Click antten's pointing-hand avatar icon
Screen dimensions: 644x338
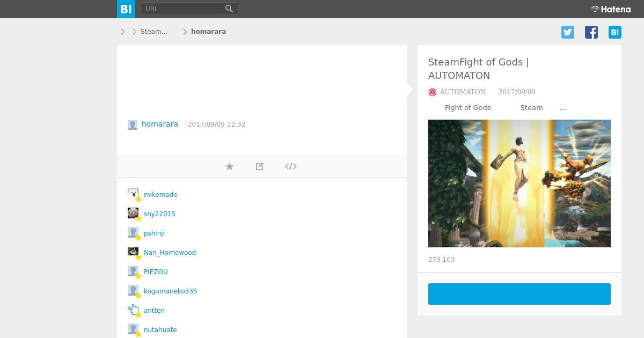[133, 310]
